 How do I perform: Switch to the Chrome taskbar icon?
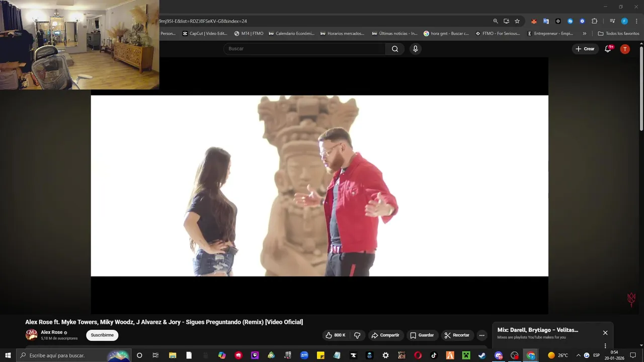531,355
